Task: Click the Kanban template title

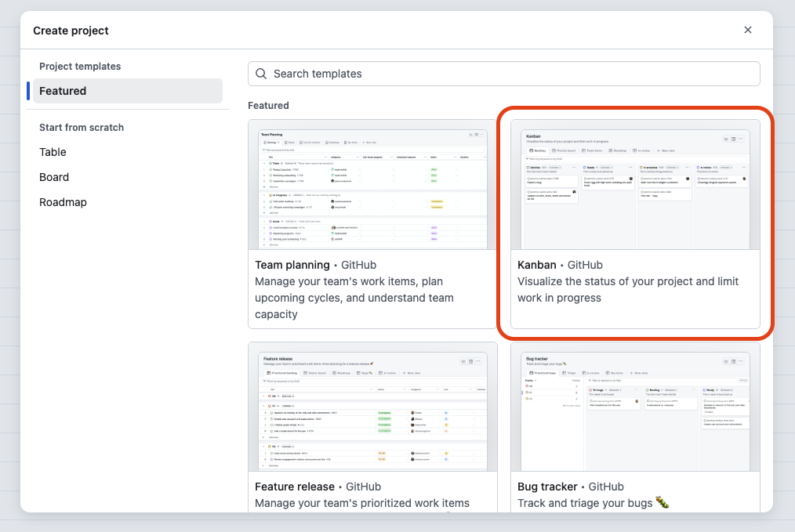Action: click(x=537, y=265)
